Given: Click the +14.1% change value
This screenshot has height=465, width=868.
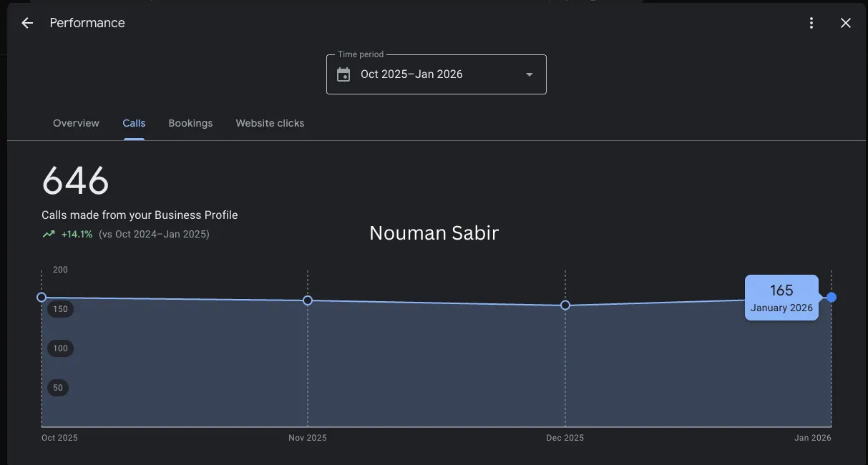Looking at the screenshot, I should 77,234.
